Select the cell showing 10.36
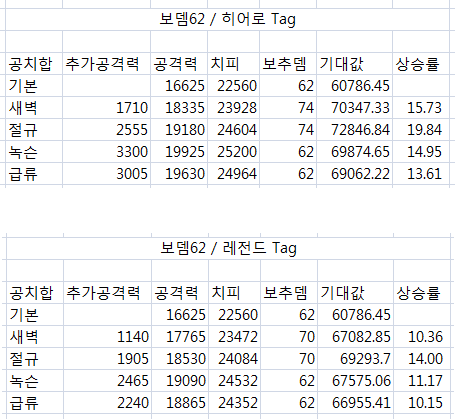The image size is (455, 420). (422, 336)
